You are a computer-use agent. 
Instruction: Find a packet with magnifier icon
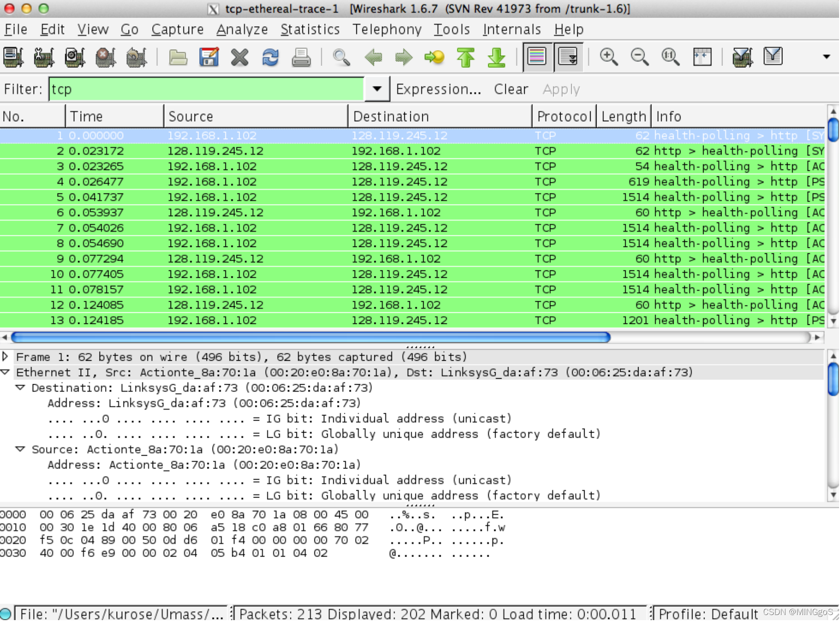tap(342, 57)
